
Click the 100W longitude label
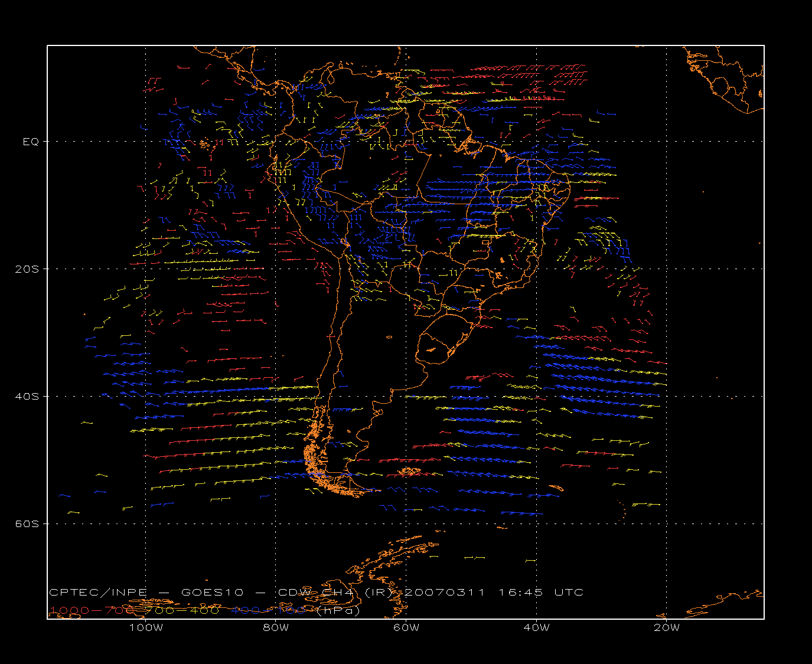click(146, 628)
